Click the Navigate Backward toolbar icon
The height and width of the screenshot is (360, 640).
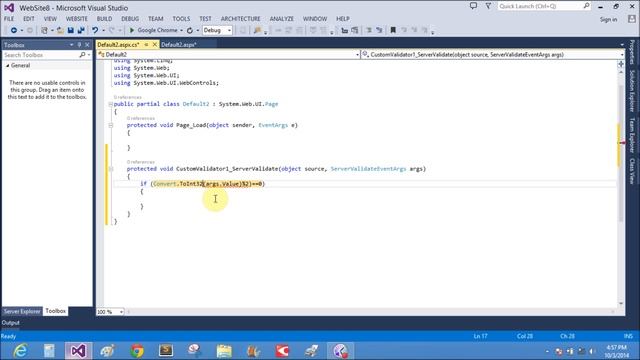point(13,30)
